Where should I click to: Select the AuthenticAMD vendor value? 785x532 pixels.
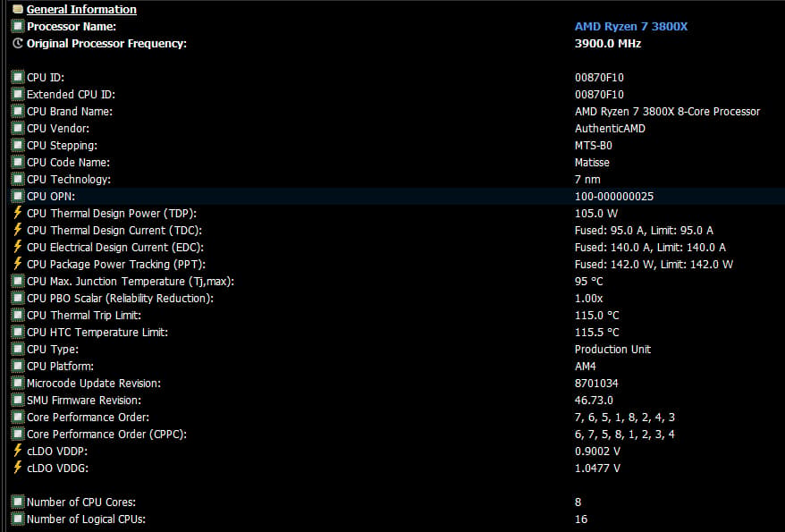[610, 129]
